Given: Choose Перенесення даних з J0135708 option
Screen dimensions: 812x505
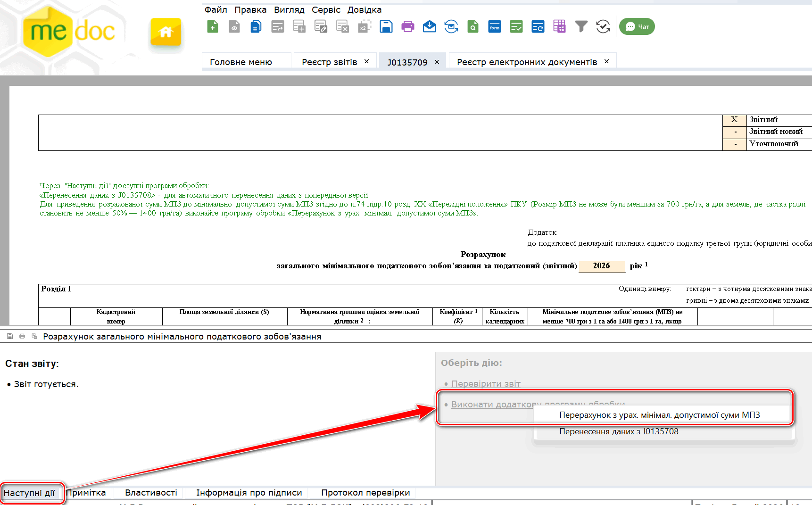Looking at the screenshot, I should click(619, 431).
